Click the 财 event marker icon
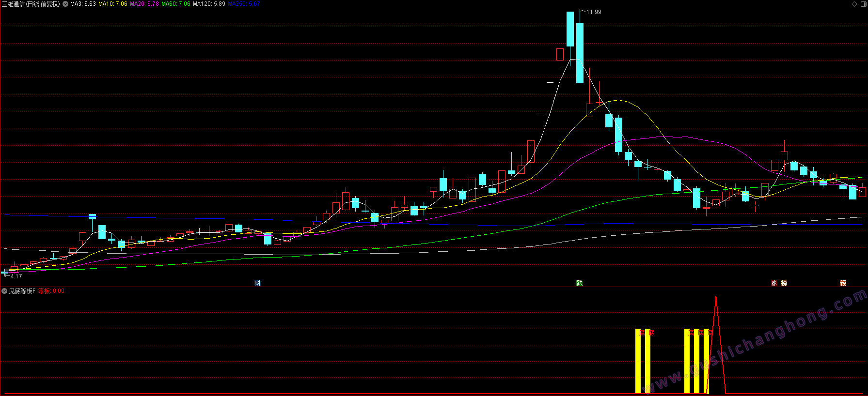 click(x=257, y=283)
